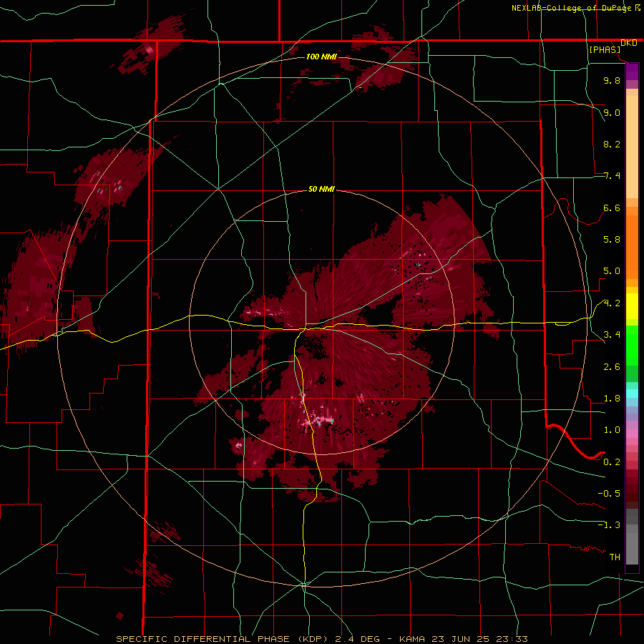Pick the pink segment of the color bar
644x644 pixels.
[632, 434]
